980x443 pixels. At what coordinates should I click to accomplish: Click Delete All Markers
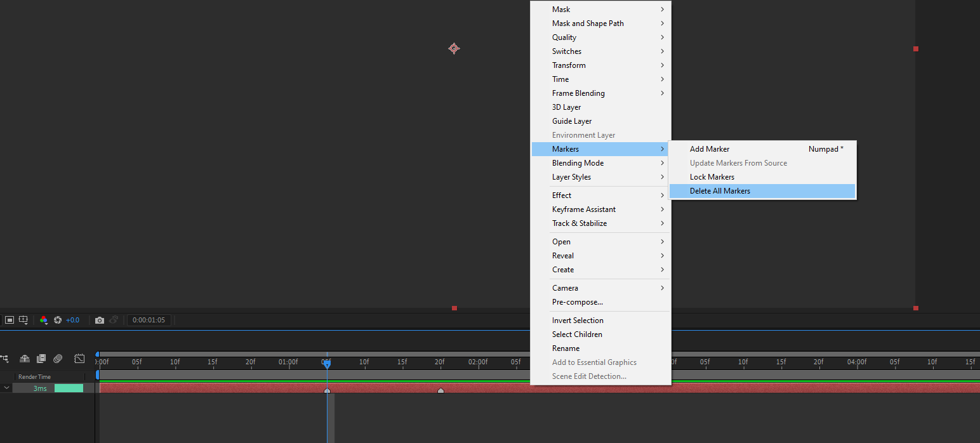click(x=720, y=190)
